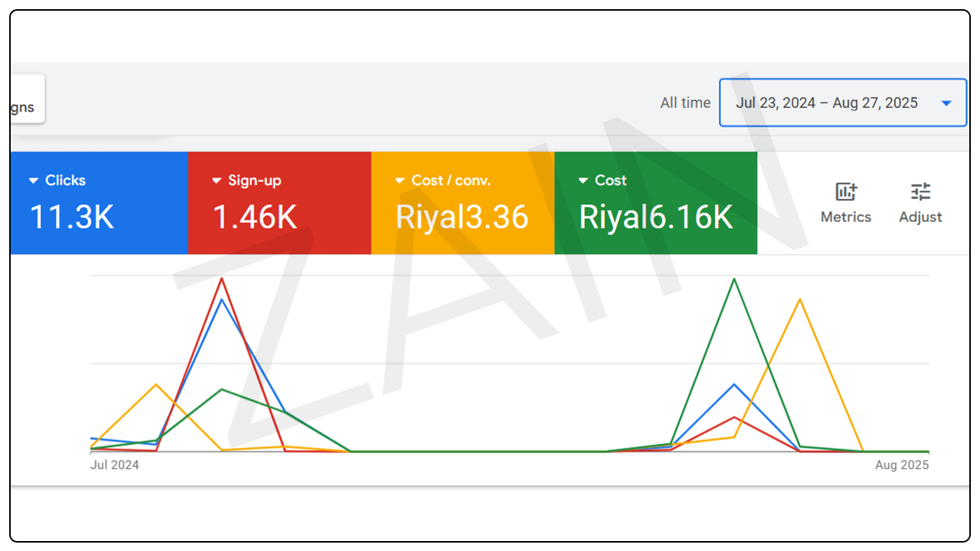Select the green Riyal6.16K value
Image resolution: width=980 pixels, height=551 pixels.
pos(656,217)
